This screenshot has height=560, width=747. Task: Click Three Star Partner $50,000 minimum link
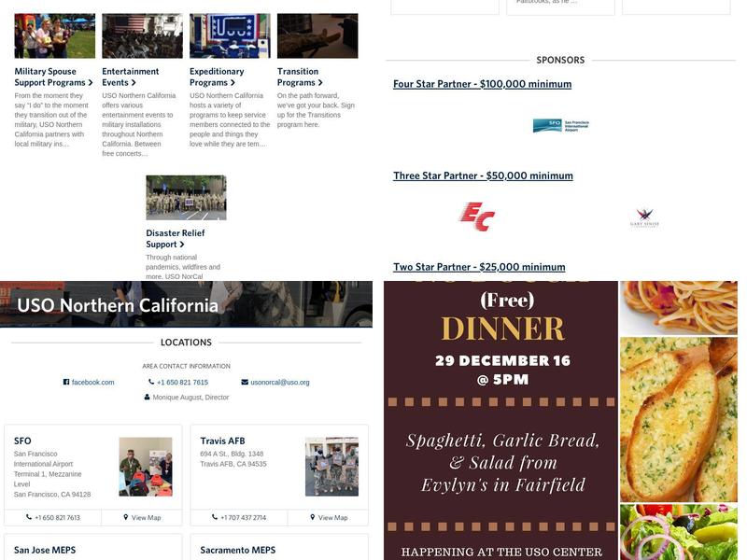click(x=483, y=175)
